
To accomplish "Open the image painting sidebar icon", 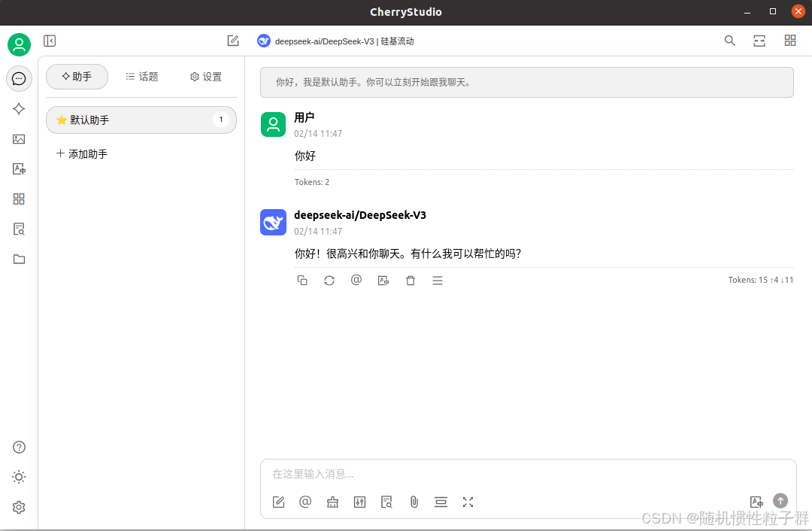I will click(19, 139).
